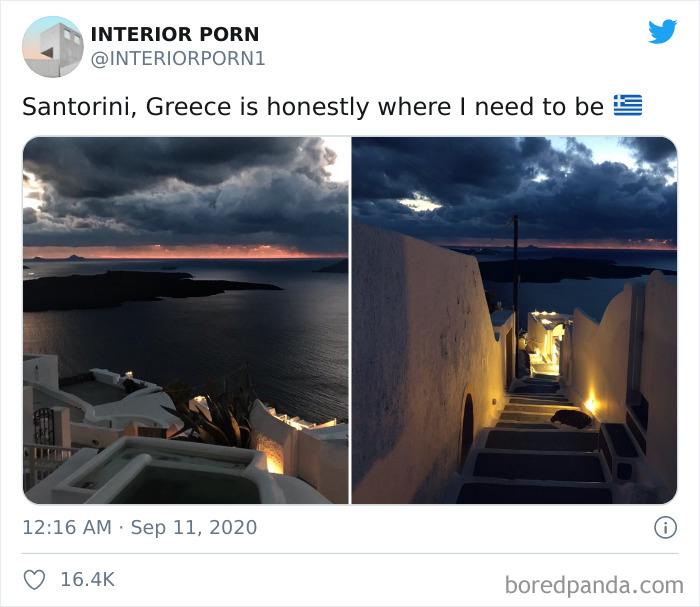View the 16.4K likes count
Screen dimensions: 700x607
click(88, 579)
